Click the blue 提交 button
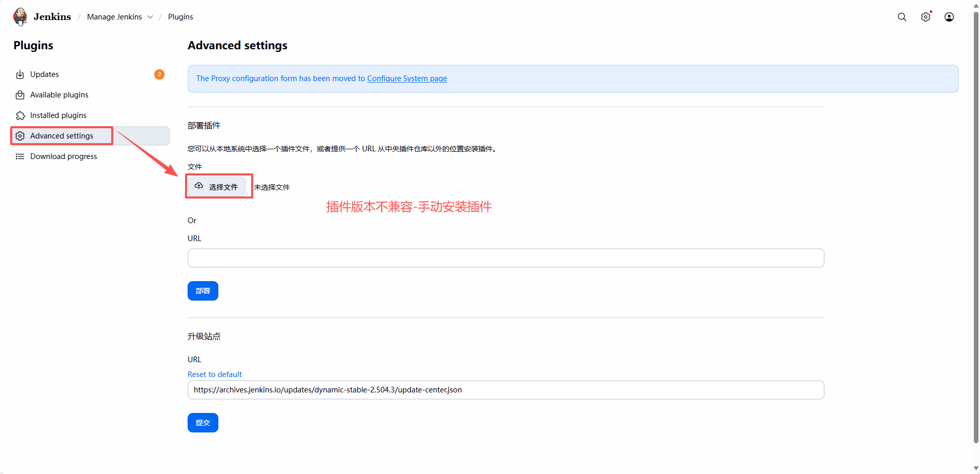Image resolution: width=980 pixels, height=474 pixels. (x=203, y=423)
